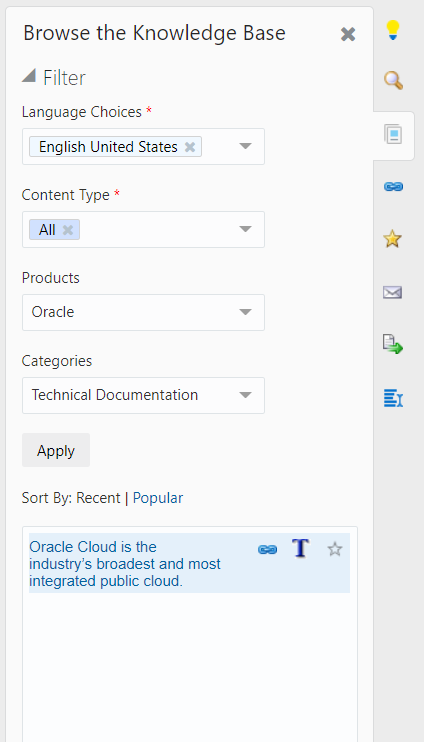
Task: Open the gold star favorites sidebar icon
Action: (393, 239)
